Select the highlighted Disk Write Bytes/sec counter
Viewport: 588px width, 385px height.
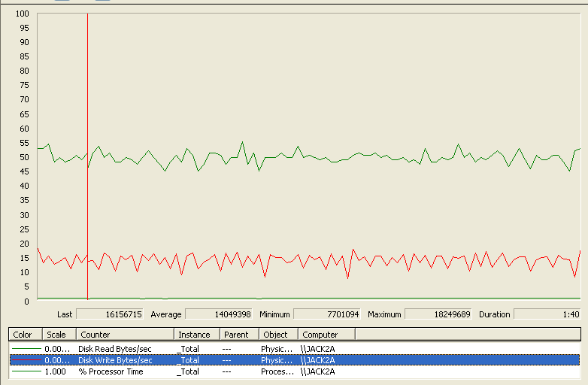tap(114, 360)
